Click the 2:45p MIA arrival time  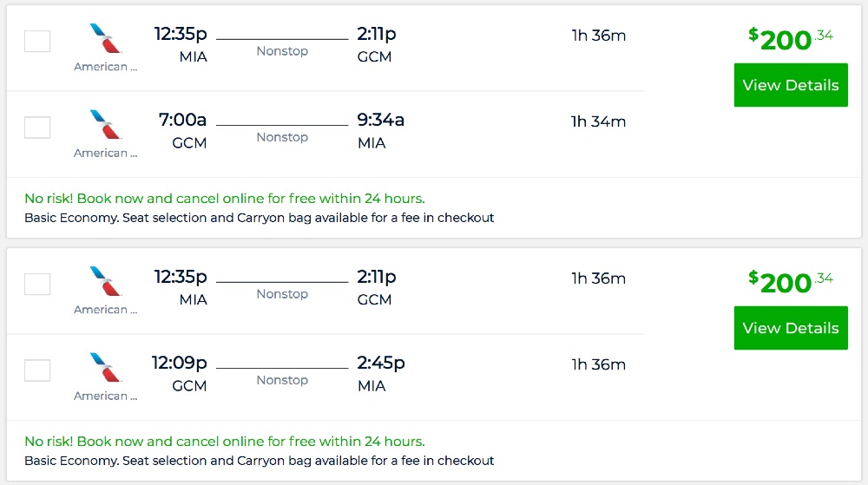click(x=380, y=363)
